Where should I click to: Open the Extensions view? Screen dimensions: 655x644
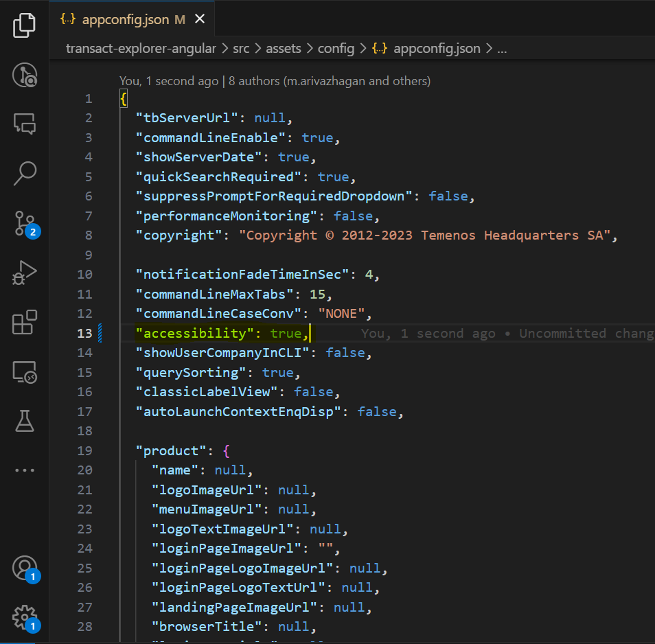click(x=25, y=323)
